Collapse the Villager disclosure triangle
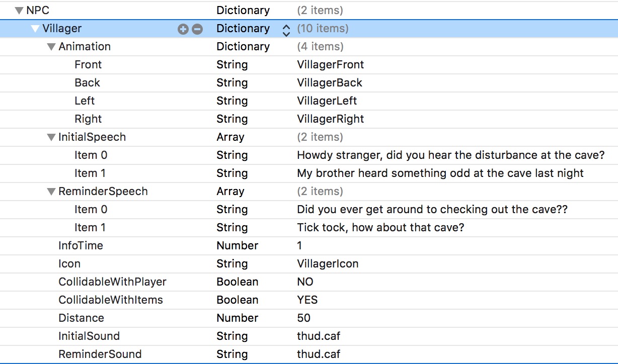 (35, 29)
